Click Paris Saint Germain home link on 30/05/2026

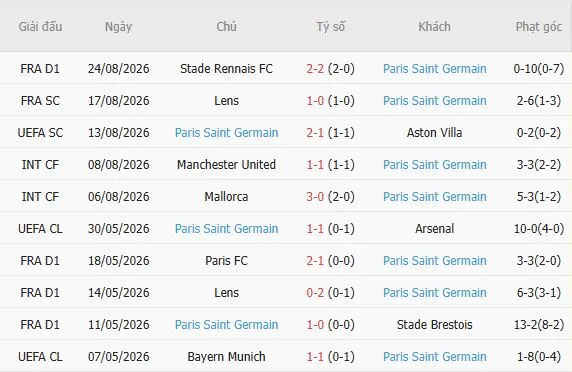coord(226,229)
